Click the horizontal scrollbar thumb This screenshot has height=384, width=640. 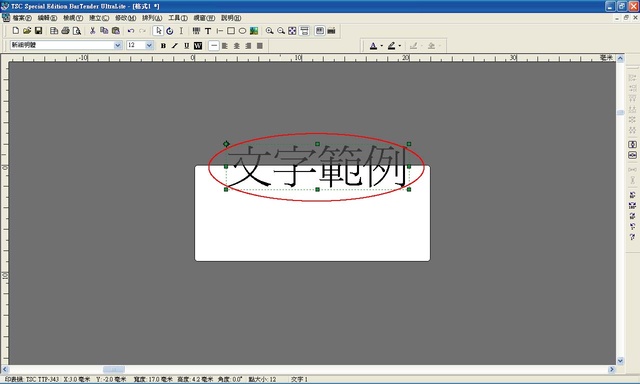pos(114,370)
